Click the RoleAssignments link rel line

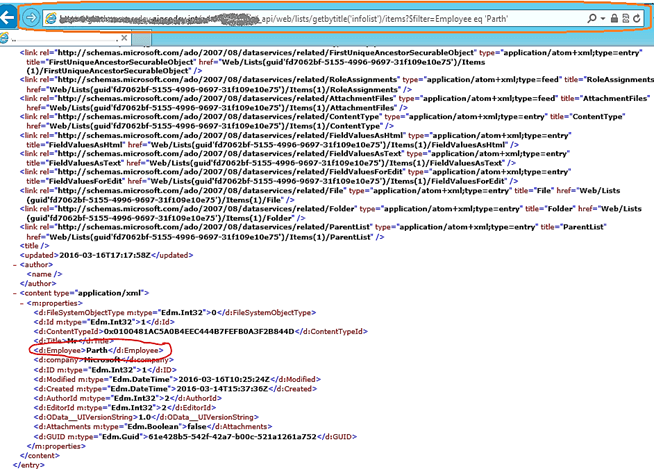pos(337,80)
